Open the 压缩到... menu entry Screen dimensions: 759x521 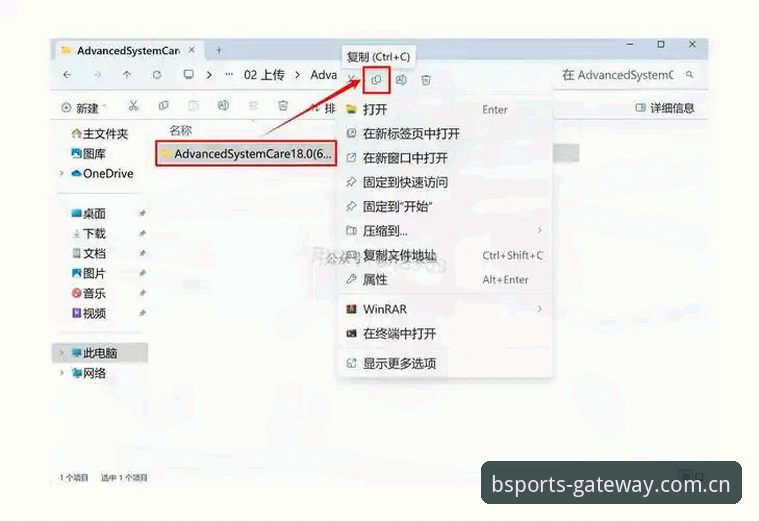tap(446, 231)
